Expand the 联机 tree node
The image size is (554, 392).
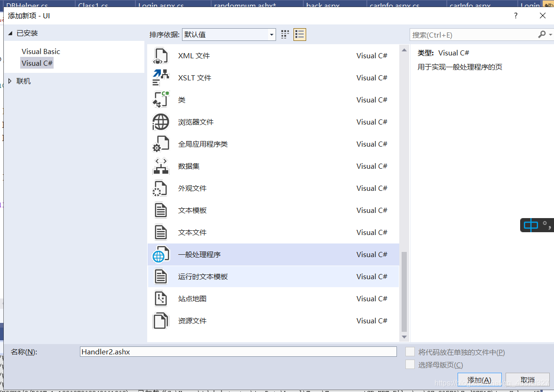10,81
